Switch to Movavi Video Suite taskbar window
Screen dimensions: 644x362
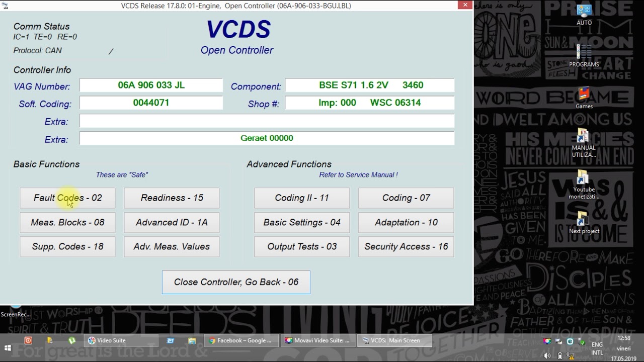pyautogui.click(x=317, y=340)
